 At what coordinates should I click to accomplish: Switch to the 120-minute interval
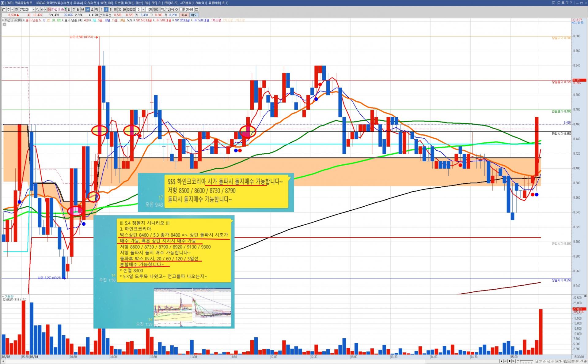pyautogui.click(x=129, y=9)
